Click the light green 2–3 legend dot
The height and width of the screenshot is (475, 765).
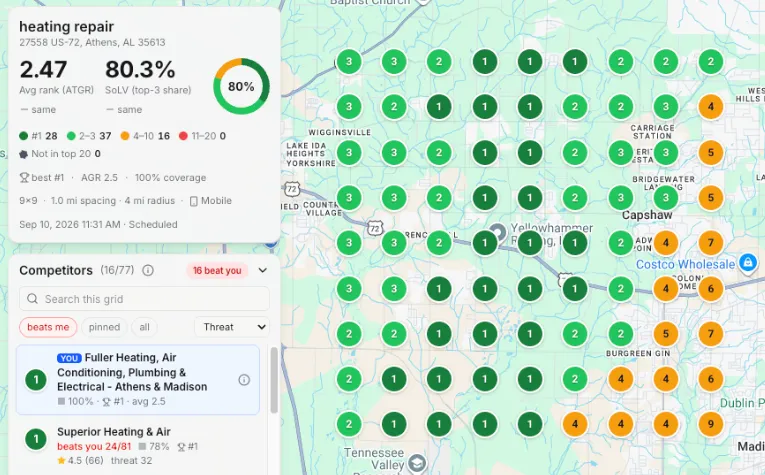pyautogui.click(x=71, y=136)
